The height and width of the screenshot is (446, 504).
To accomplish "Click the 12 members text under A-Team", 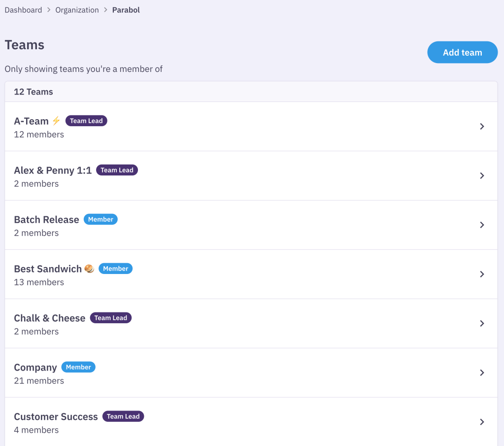I will [39, 135].
